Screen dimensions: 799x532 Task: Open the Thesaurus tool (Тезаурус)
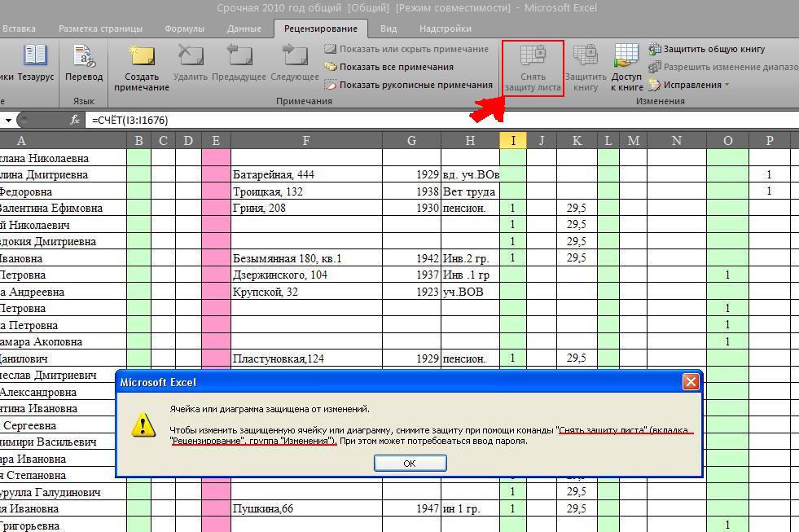pos(35,57)
